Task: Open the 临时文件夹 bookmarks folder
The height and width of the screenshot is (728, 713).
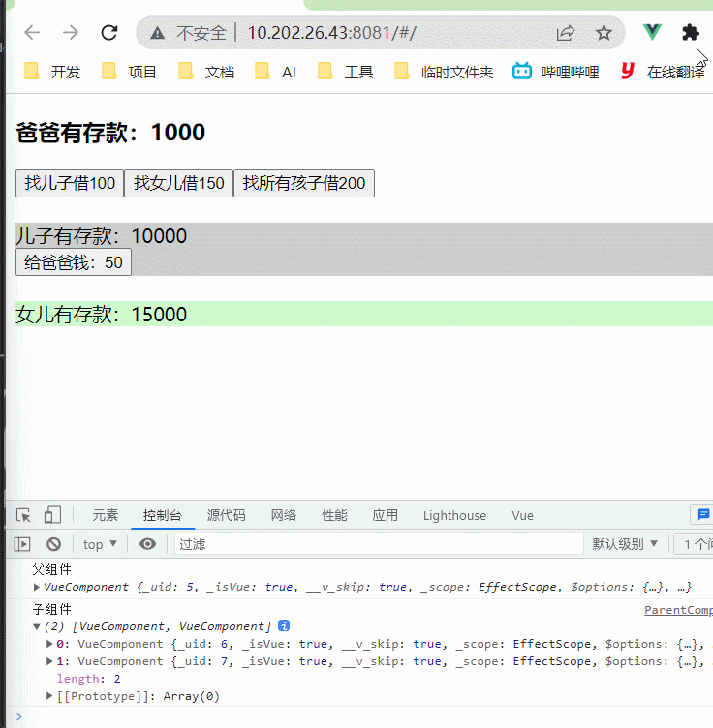Action: [444, 72]
